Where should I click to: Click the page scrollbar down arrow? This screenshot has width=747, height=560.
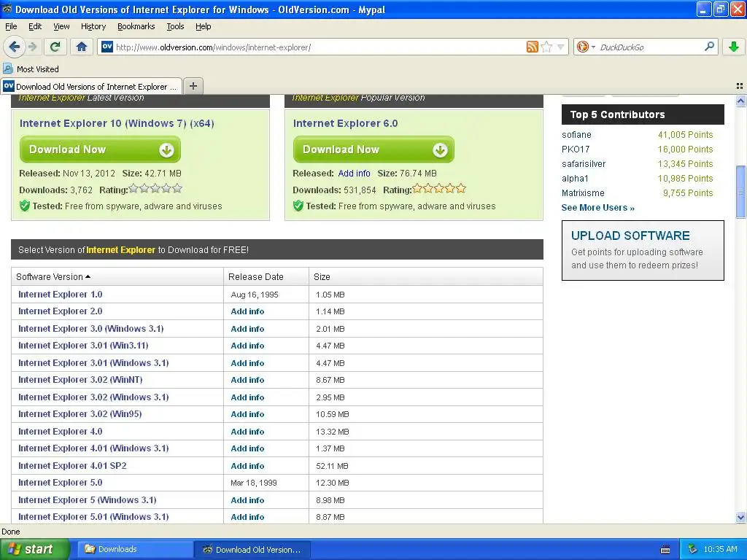(740, 517)
